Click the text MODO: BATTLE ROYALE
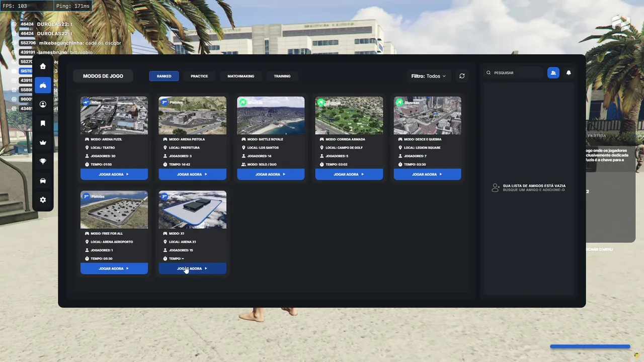The image size is (644, 362). [x=265, y=139]
